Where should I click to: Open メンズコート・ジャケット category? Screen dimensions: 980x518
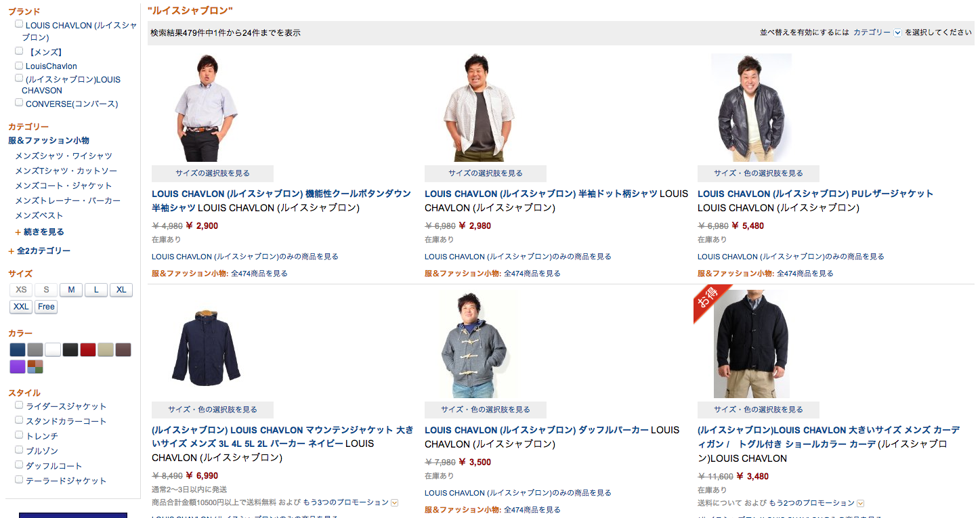point(64,186)
